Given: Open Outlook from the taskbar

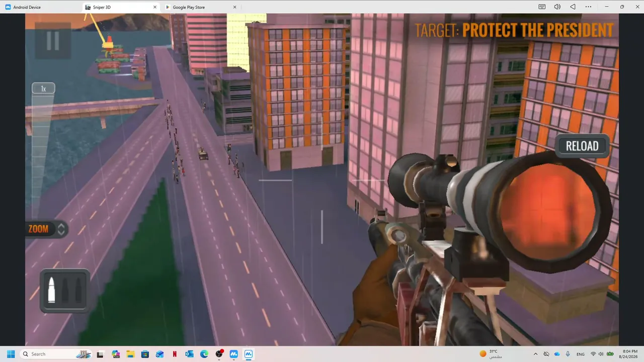Looking at the screenshot, I should 189,354.
